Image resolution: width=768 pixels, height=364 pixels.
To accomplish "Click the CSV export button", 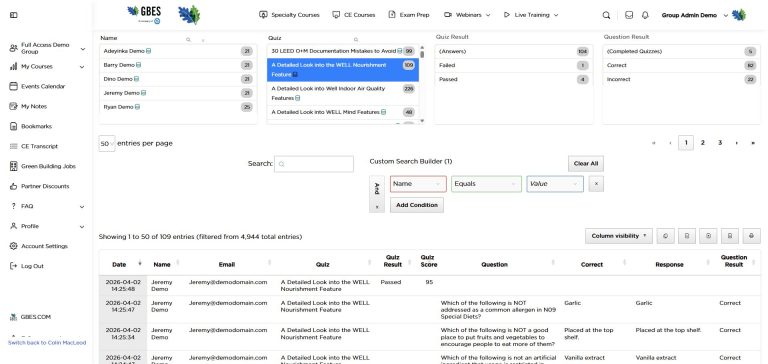I will pyautogui.click(x=687, y=236).
